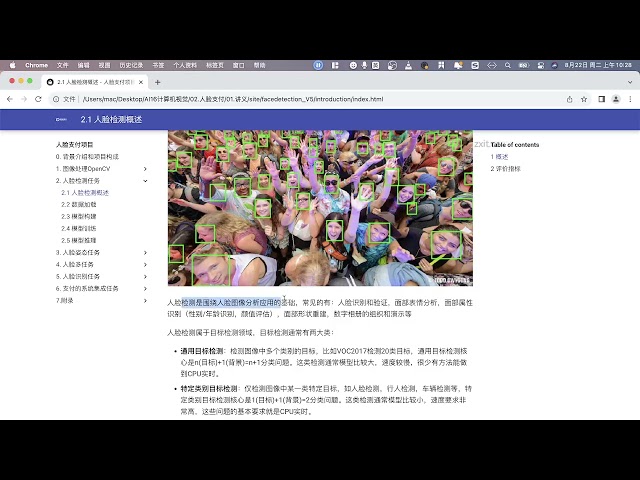Open the 编辑 menu
This screenshot has height=480, width=640.
pos(83,65)
